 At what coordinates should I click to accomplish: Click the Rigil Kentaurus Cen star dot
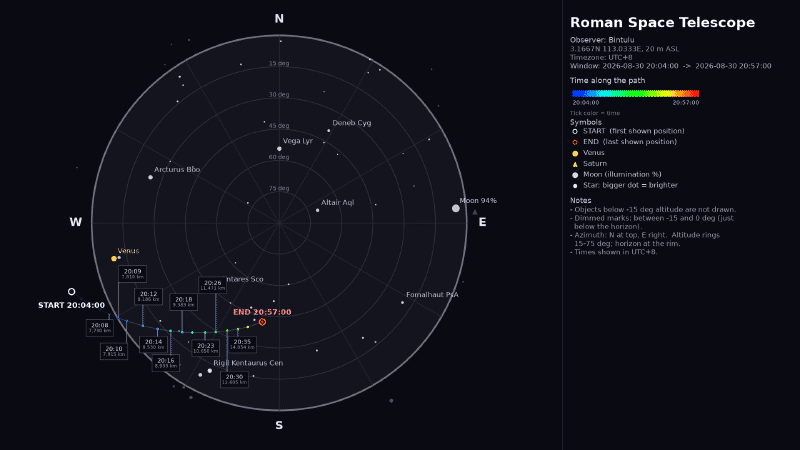click(x=210, y=371)
